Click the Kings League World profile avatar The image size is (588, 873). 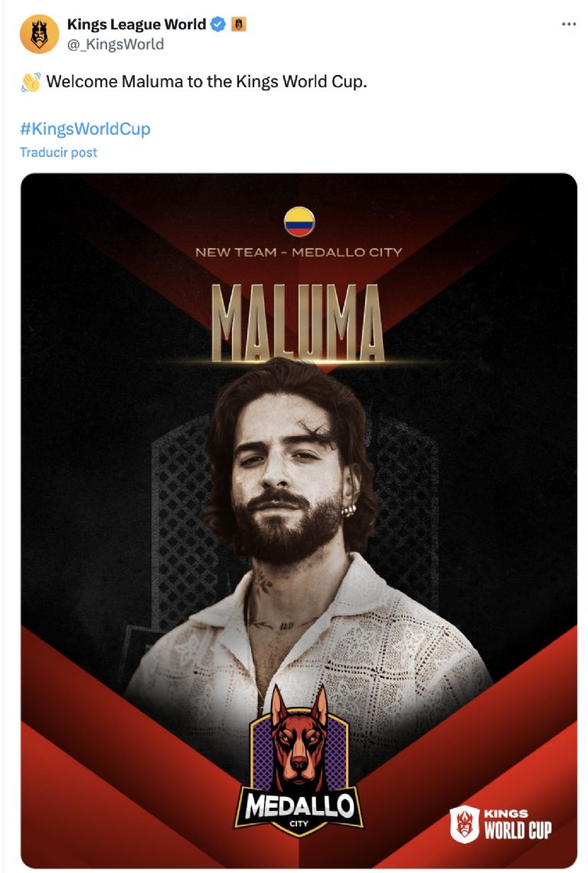(39, 34)
